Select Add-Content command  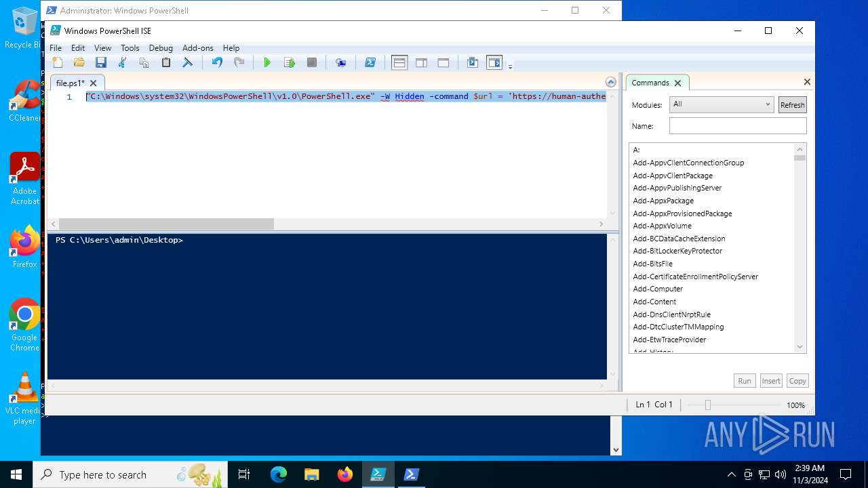654,302
